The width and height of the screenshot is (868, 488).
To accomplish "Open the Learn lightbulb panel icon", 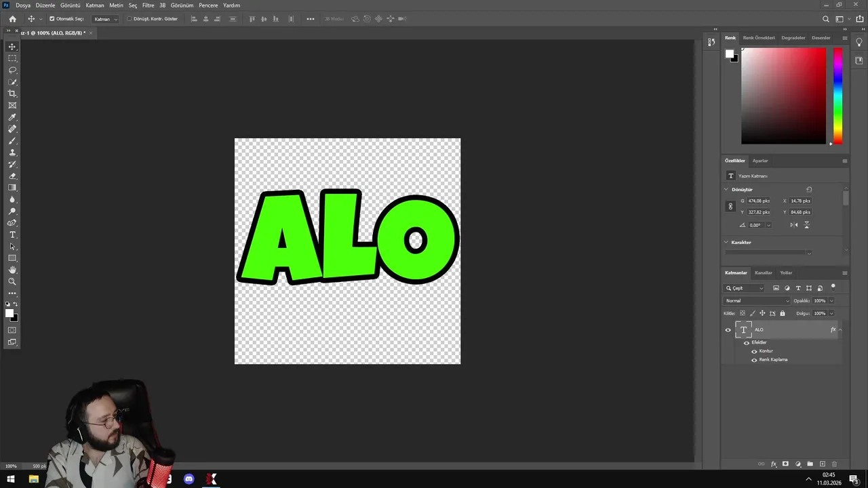I will [859, 43].
